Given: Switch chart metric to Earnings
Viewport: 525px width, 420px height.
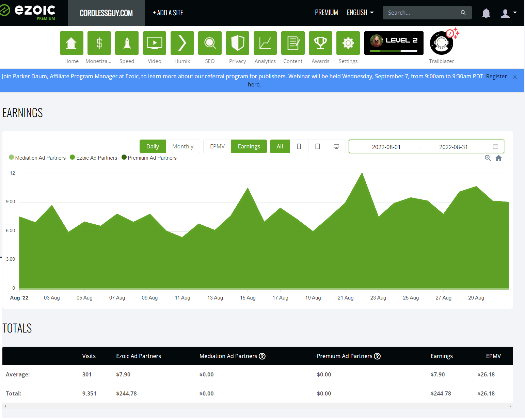Looking at the screenshot, I should [249, 146].
